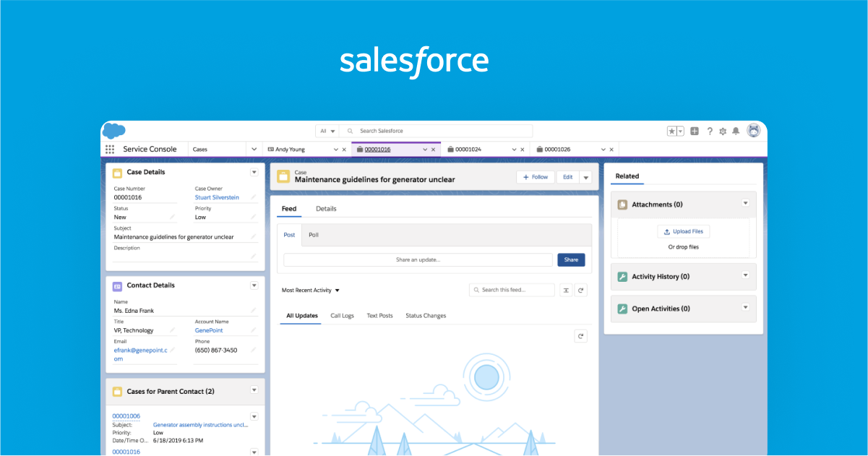Open the favorites list dropdown arrow
Viewport: 868px width, 456px height.
[x=681, y=131]
